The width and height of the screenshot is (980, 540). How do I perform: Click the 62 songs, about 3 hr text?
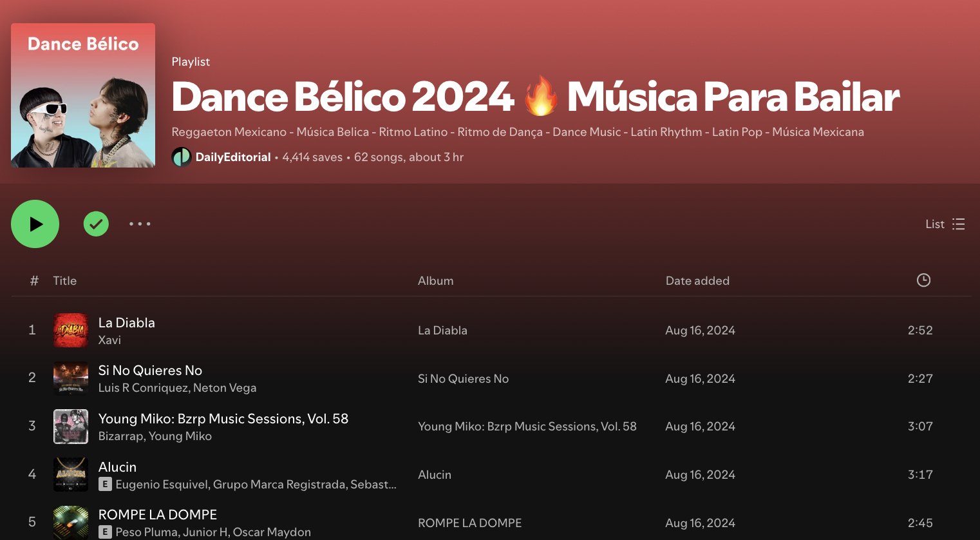(409, 157)
